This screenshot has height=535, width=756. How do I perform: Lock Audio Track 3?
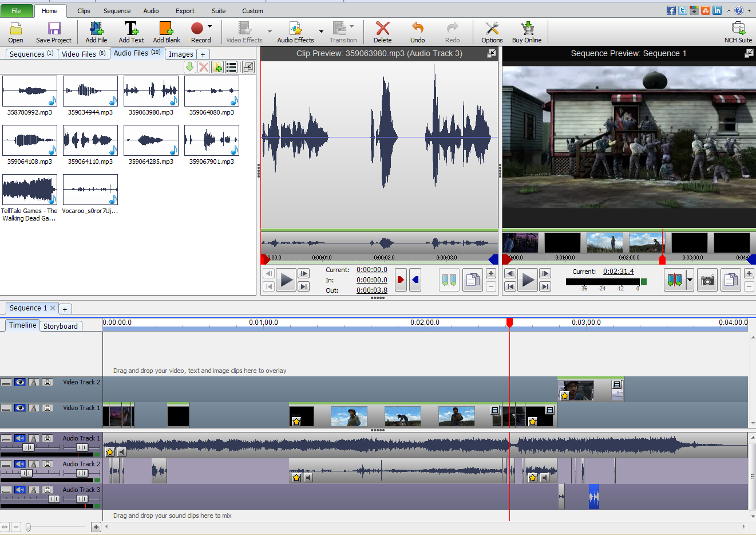coord(48,490)
